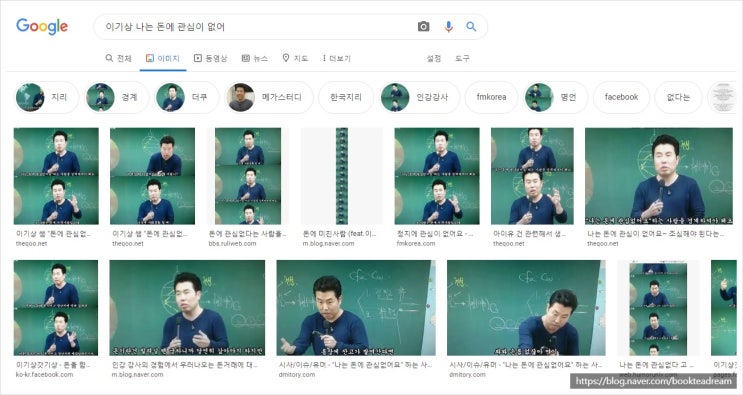Open fmkorea.com image result thumbnail

(437, 176)
